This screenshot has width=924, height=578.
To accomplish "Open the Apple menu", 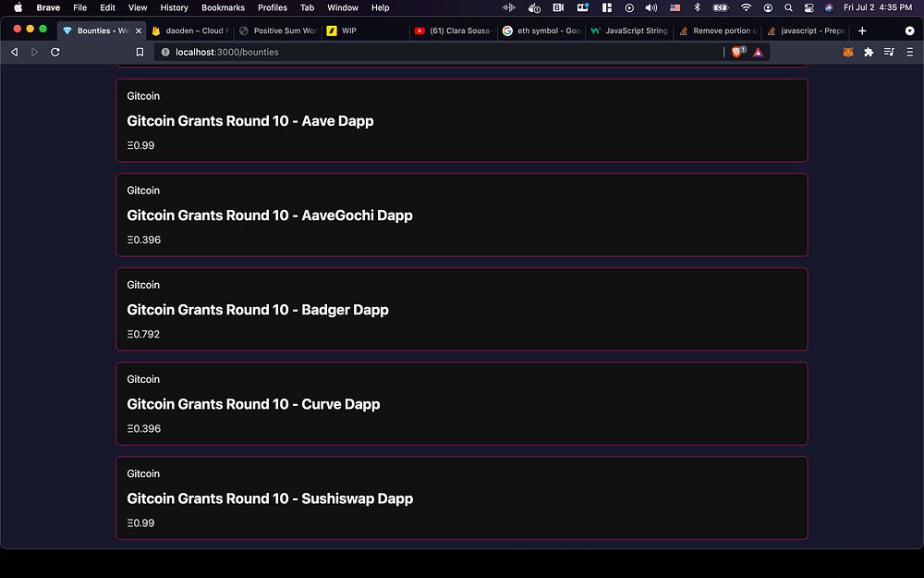I will 18,7.
